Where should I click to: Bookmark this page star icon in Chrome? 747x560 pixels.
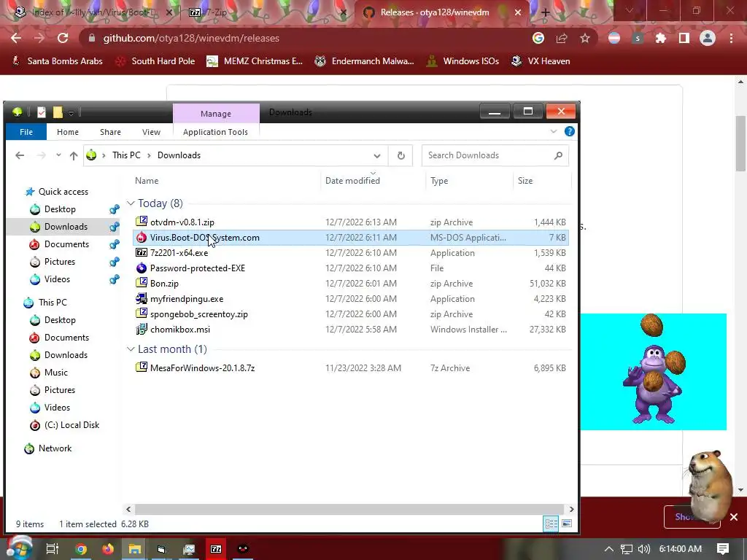tap(585, 38)
